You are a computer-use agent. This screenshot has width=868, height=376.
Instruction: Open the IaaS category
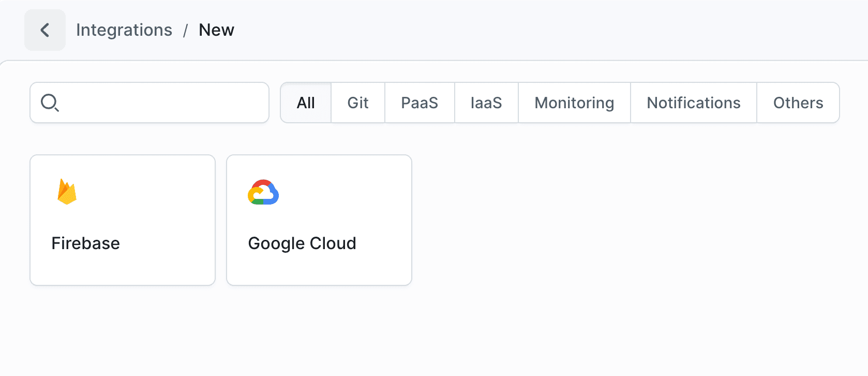click(x=486, y=103)
